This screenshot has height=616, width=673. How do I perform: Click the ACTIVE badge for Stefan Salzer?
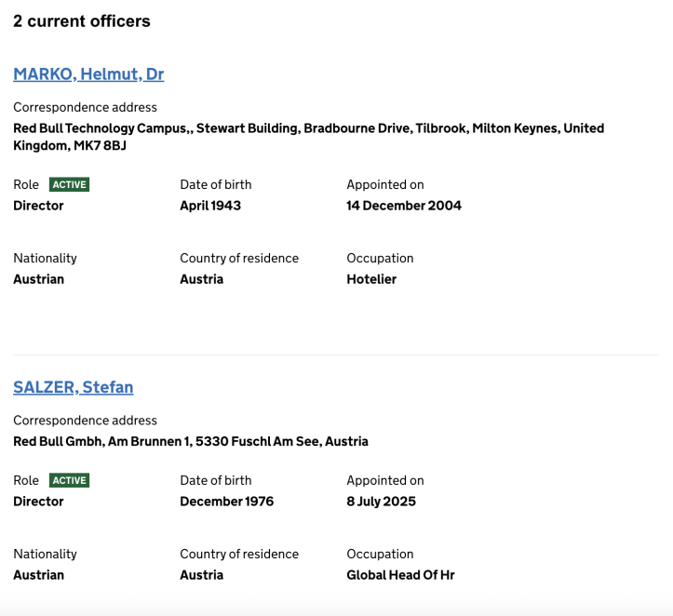pos(70,480)
